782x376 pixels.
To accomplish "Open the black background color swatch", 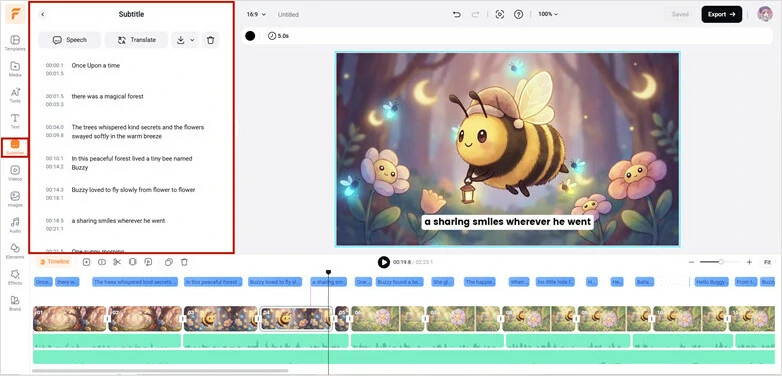I will (250, 36).
